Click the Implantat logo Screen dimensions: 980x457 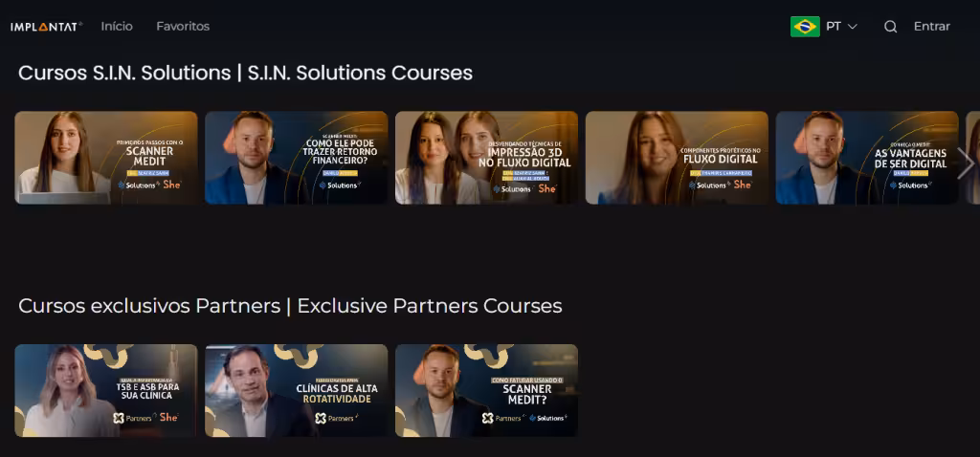click(46, 27)
